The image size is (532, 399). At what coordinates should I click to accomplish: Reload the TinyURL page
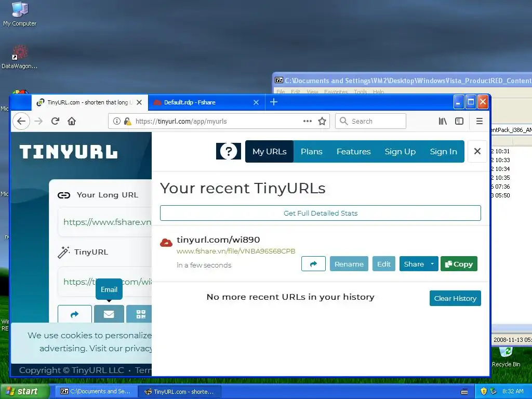(x=55, y=121)
